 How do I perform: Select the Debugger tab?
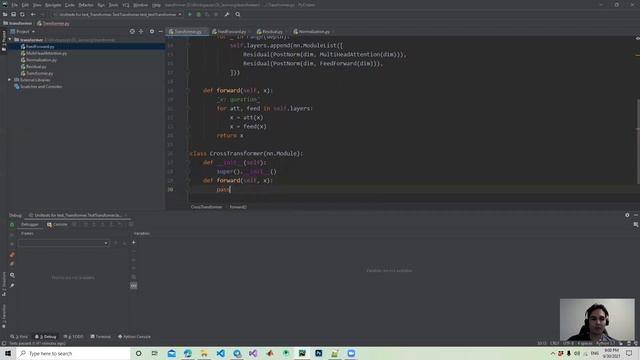coord(29,224)
